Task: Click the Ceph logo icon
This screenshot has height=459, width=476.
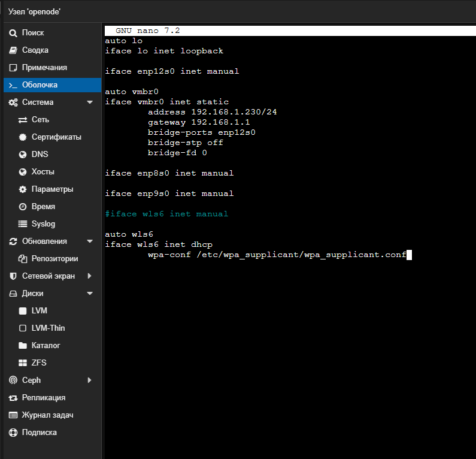Action: click(13, 381)
